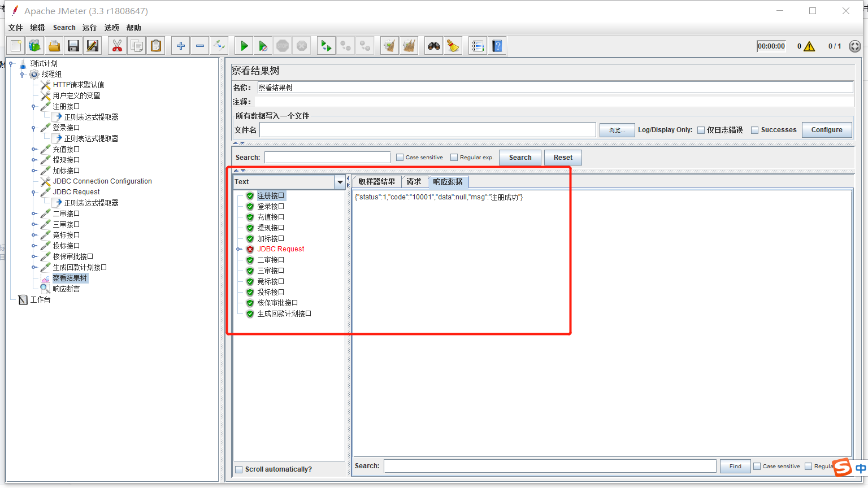Collapse the 线程组 tree node
The image size is (868, 488).
click(22, 75)
